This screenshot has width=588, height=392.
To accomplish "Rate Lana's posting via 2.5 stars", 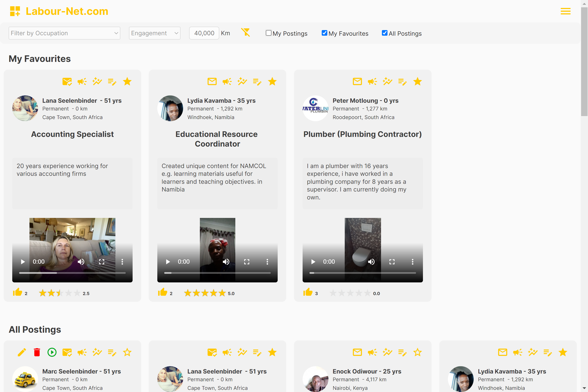I will coord(60,293).
